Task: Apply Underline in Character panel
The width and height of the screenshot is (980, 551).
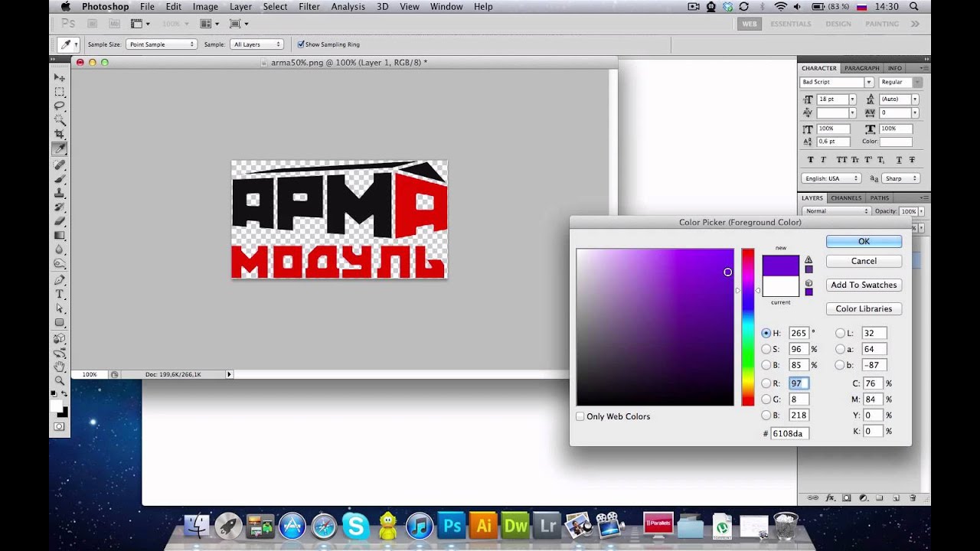Action: click(x=899, y=160)
